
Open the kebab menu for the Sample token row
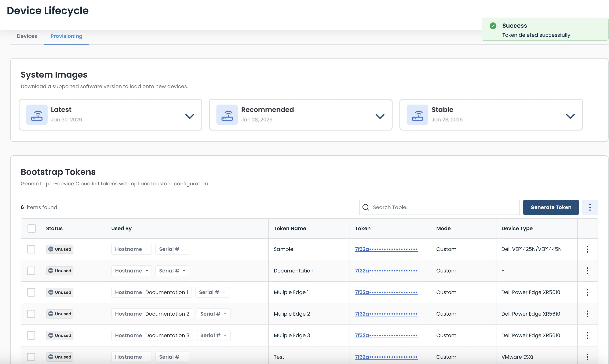tap(587, 249)
